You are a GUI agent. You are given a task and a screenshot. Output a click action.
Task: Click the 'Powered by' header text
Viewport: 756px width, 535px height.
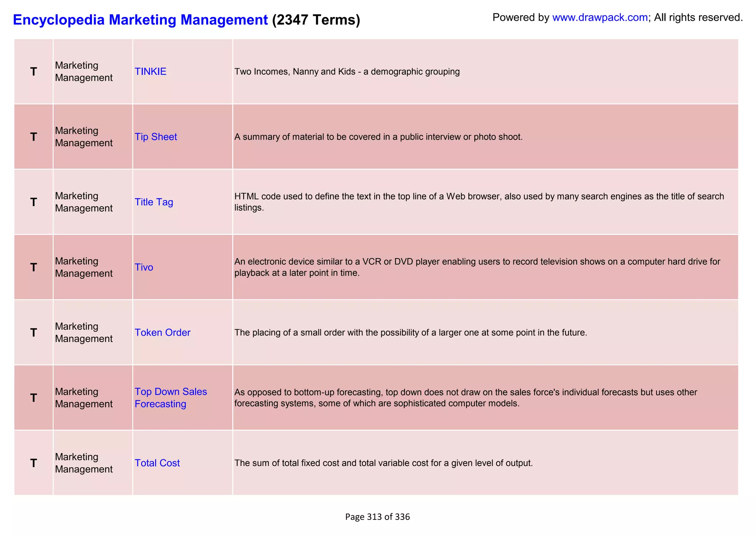pos(521,17)
